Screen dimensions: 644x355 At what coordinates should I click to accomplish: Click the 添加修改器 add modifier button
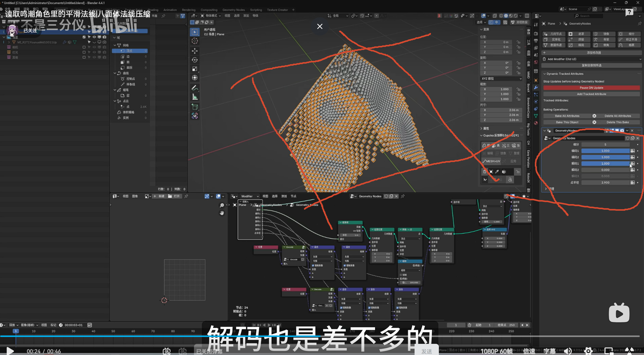[x=592, y=53]
